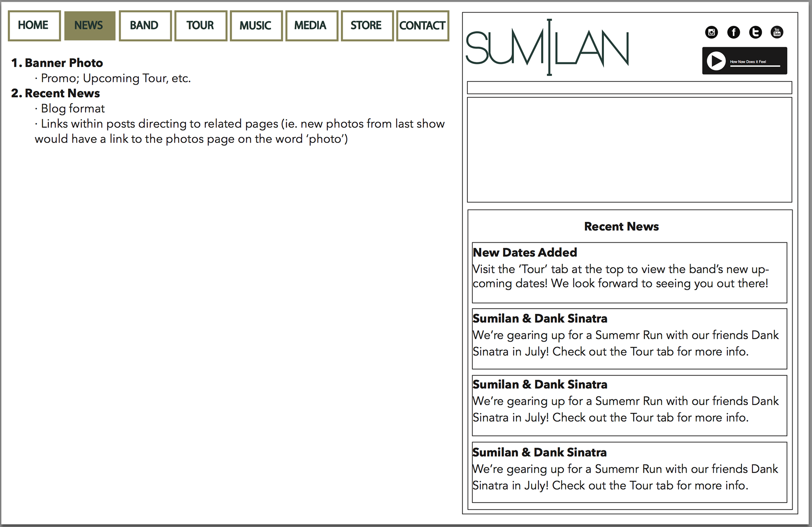Image resolution: width=812 pixels, height=527 pixels.
Task: Click the thin empty bar below logo
Action: 629,88
